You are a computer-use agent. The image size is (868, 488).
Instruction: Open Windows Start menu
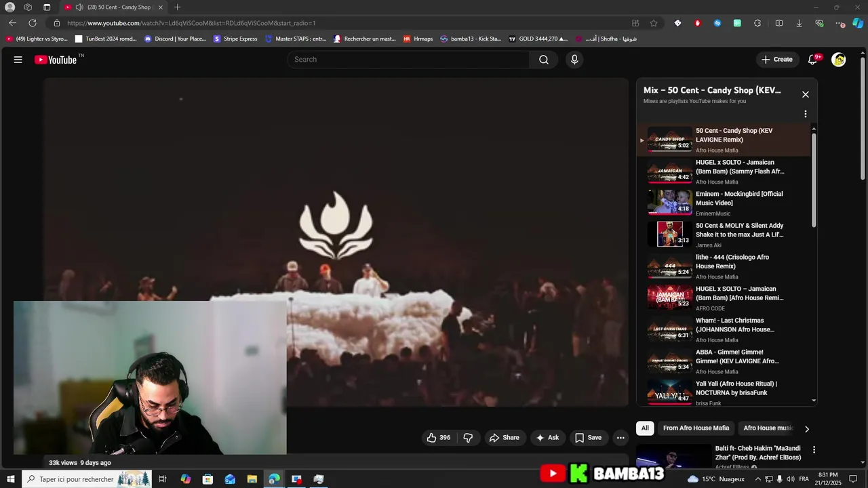[x=10, y=479]
